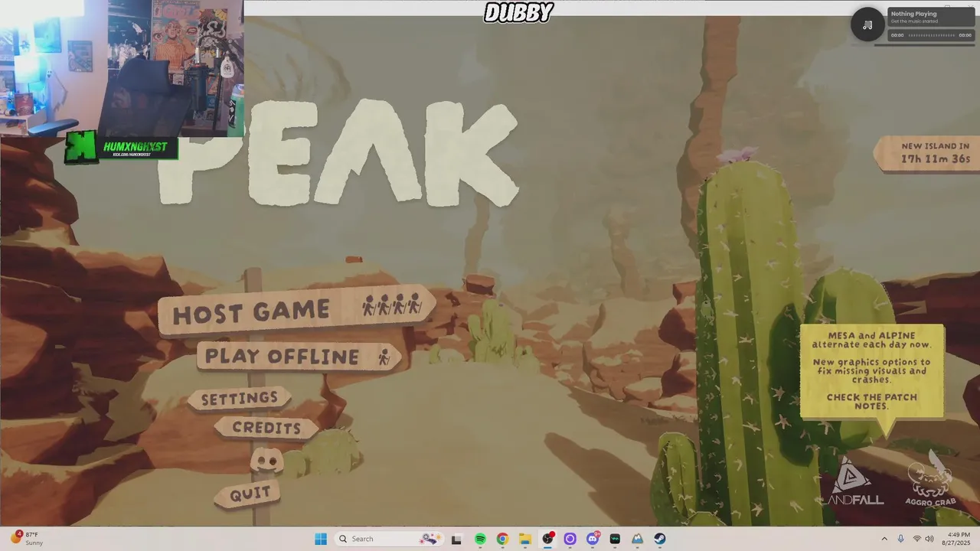Viewport: 980px width, 551px height.
Task: Open the weather widget showing 87°F Sunny
Action: (x=27, y=539)
